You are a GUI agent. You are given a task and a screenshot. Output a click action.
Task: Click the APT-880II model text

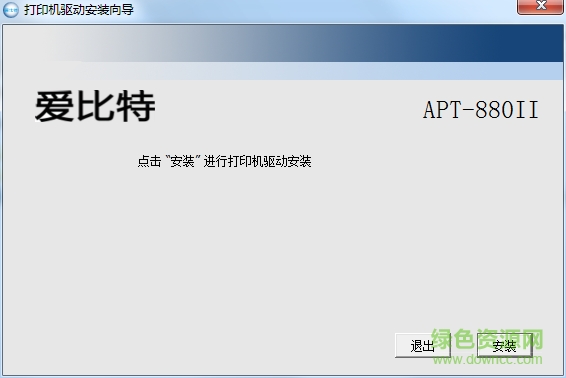tap(480, 110)
